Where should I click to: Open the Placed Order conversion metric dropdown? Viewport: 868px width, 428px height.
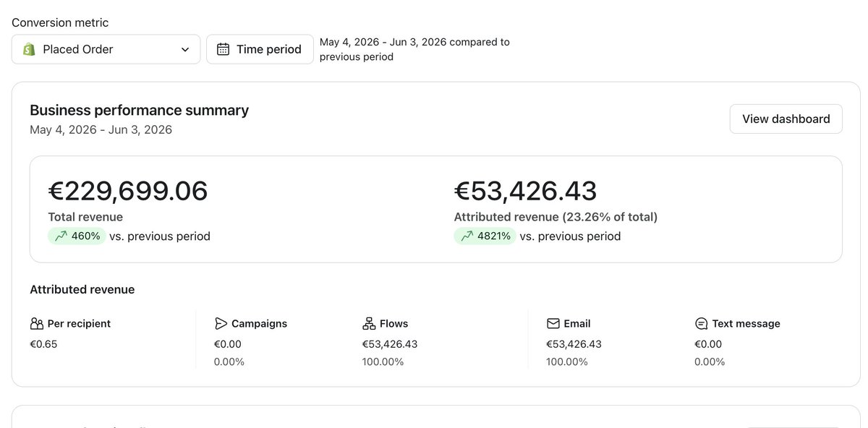tap(106, 49)
